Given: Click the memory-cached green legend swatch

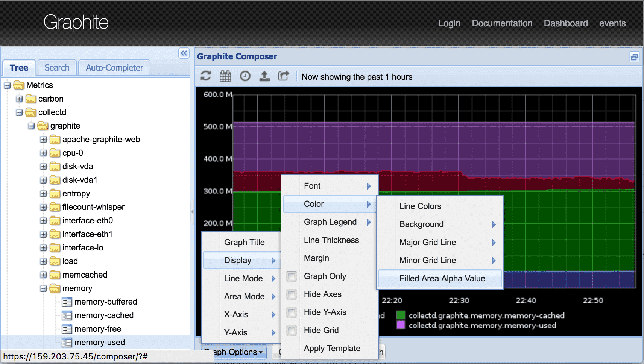Looking at the screenshot, I should [401, 315].
